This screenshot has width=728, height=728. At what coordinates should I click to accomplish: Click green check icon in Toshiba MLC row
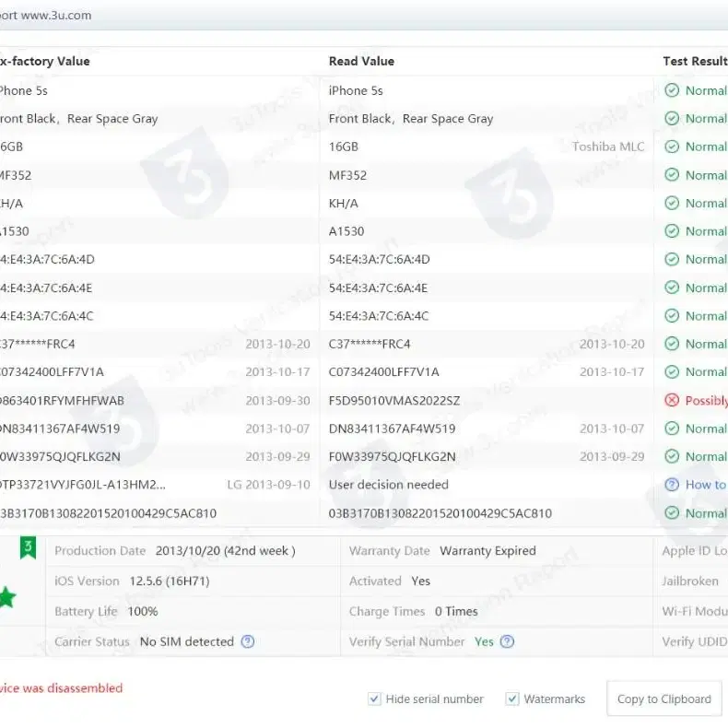click(x=672, y=147)
